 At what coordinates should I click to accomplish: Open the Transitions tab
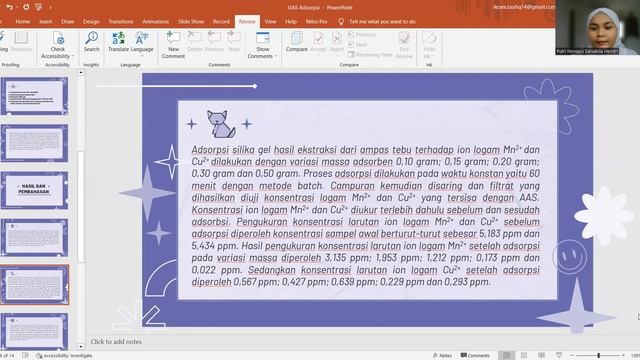coord(121,22)
